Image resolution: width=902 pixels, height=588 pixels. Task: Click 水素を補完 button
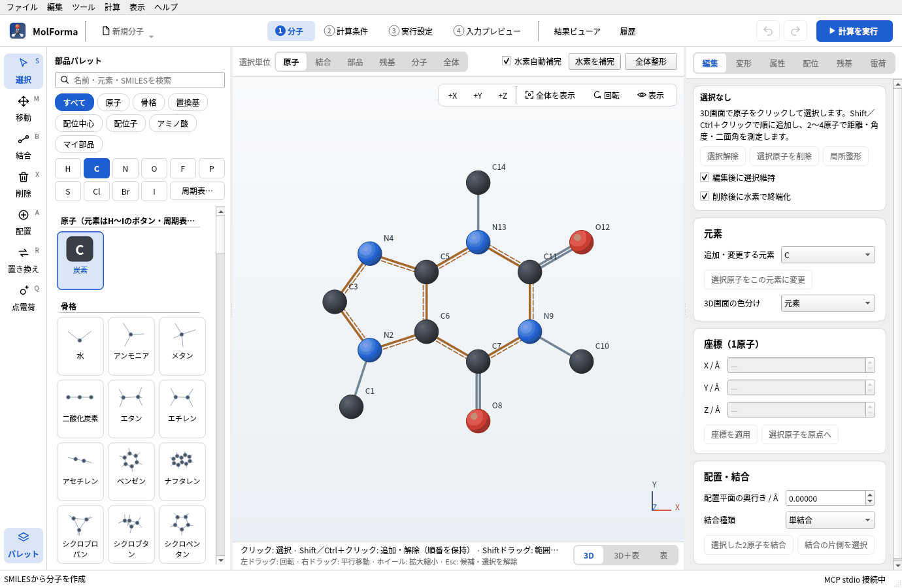coord(595,61)
